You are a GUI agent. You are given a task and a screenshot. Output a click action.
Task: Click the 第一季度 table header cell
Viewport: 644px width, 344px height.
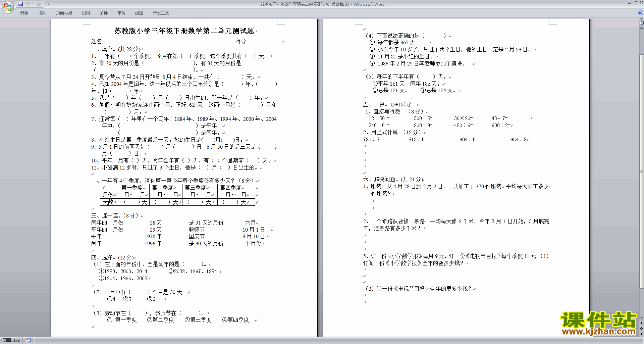[x=133, y=188]
